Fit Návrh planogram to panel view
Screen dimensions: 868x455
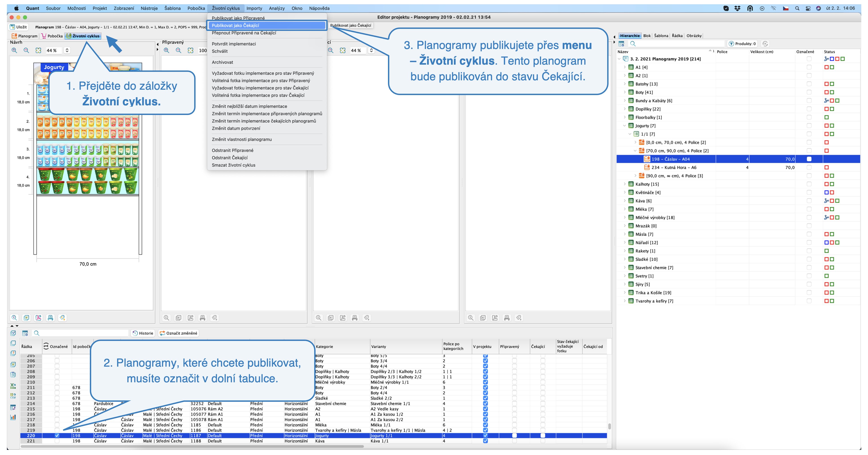38,50
